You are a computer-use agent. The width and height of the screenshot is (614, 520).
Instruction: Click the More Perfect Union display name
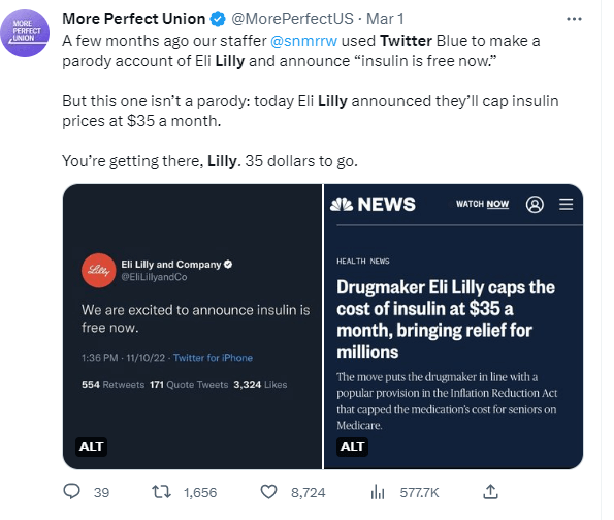click(x=134, y=19)
